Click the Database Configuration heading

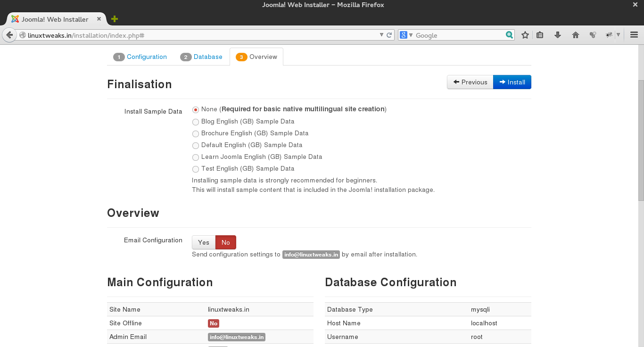coord(391,282)
